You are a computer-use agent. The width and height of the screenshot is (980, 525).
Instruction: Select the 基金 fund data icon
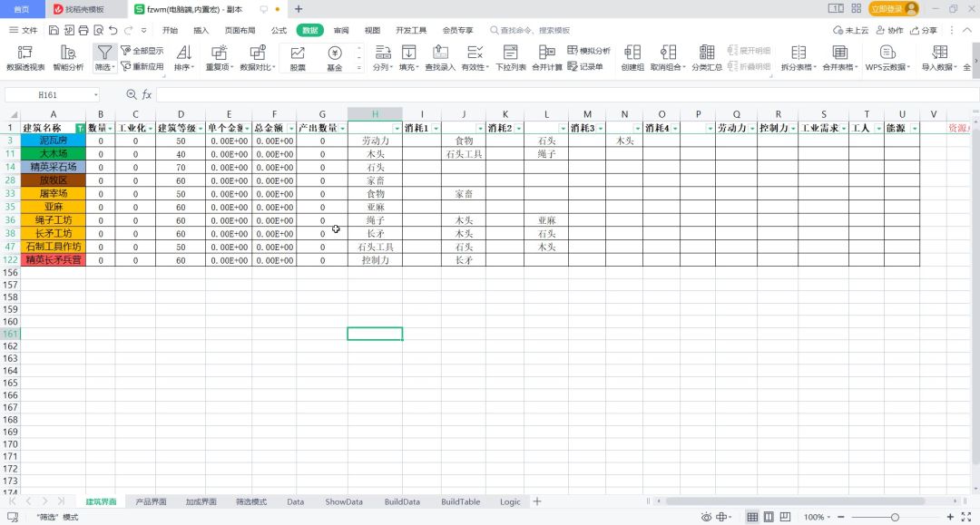pos(335,57)
